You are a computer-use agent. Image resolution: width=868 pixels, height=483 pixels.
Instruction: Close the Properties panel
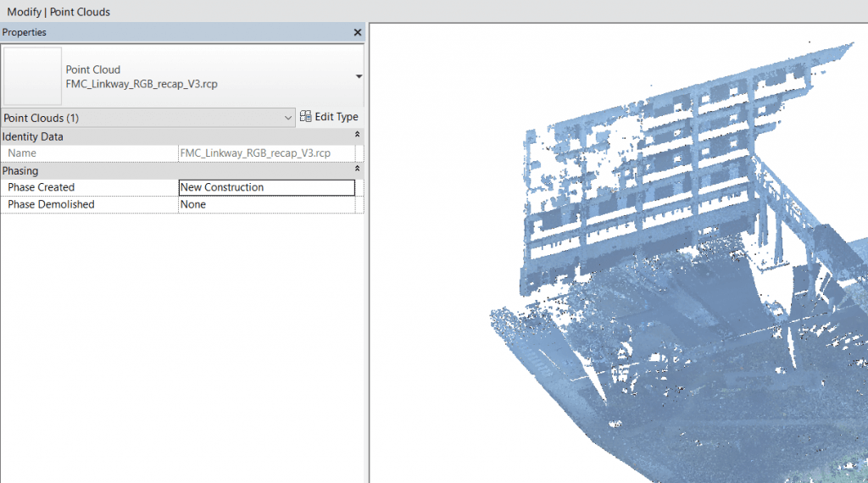(358, 33)
